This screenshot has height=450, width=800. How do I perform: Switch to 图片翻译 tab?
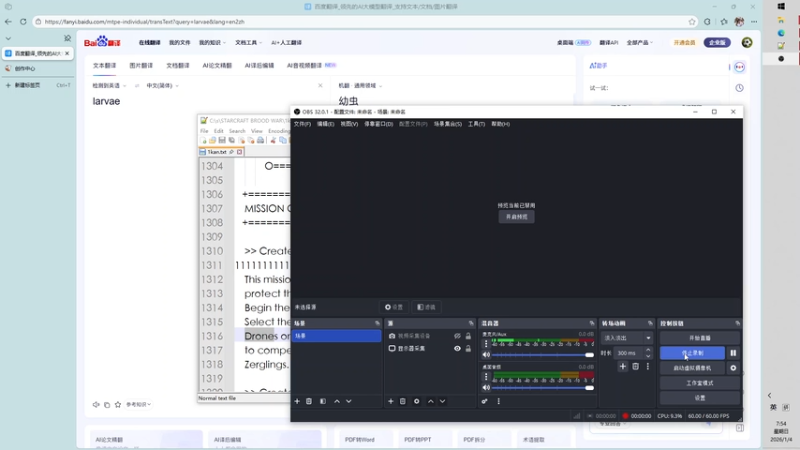pos(141,65)
